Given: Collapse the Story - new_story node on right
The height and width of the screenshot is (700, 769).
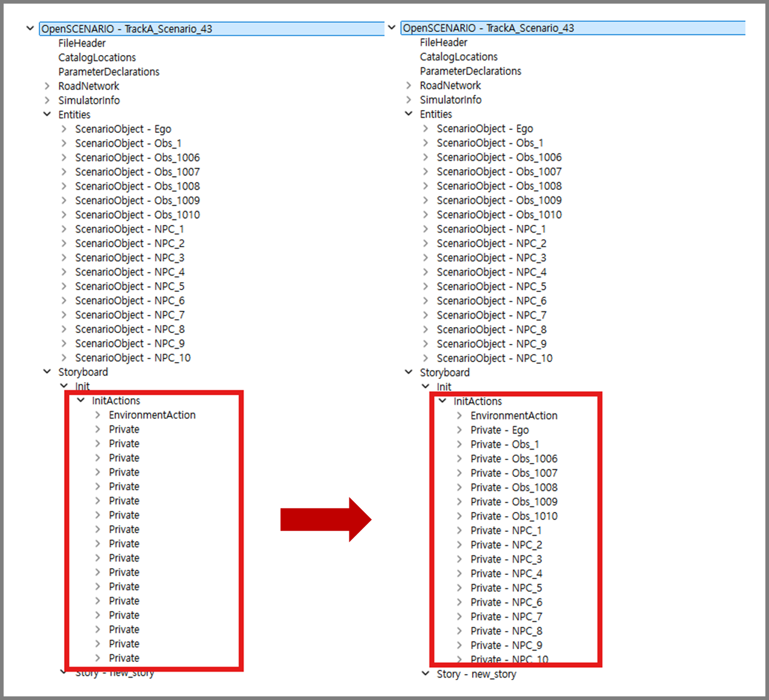Looking at the screenshot, I should [426, 673].
